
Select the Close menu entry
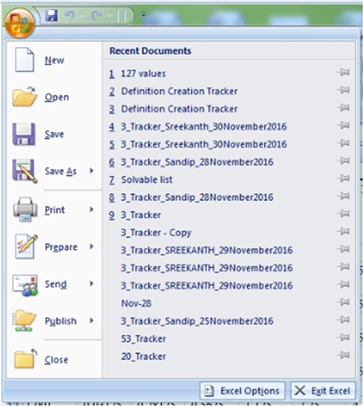(56, 360)
